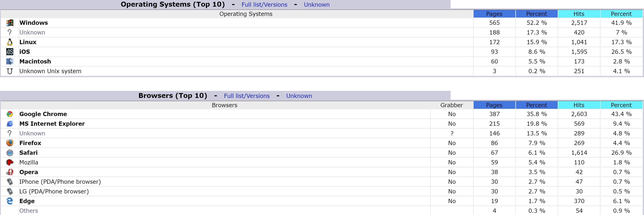Click the Hits column header in Operating Systems table
The width and height of the screenshot is (644, 215).
click(x=579, y=14)
